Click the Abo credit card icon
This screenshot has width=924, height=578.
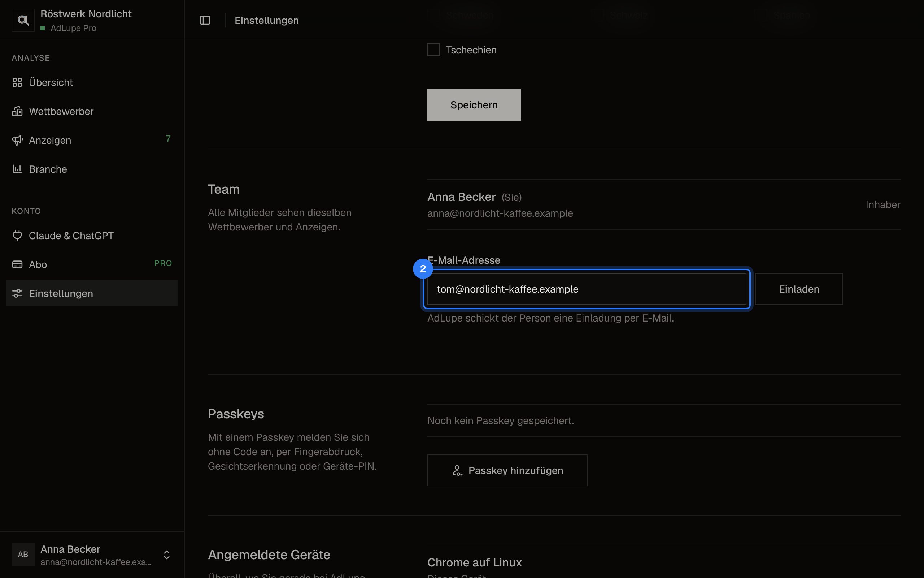coord(17,264)
